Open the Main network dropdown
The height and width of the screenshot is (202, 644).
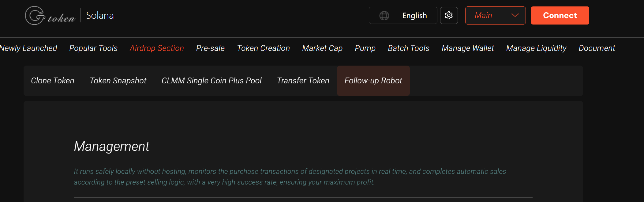pyautogui.click(x=495, y=15)
